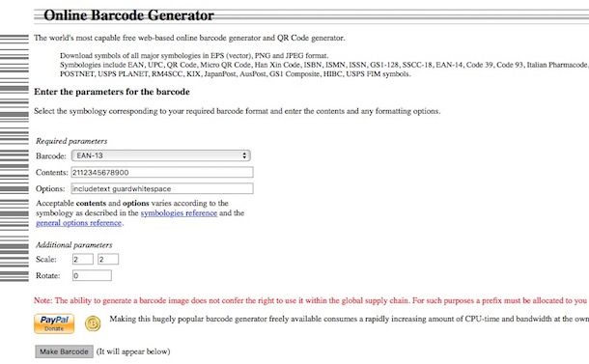Click the Make Barcode button
The image size is (589, 364).
click(x=64, y=351)
